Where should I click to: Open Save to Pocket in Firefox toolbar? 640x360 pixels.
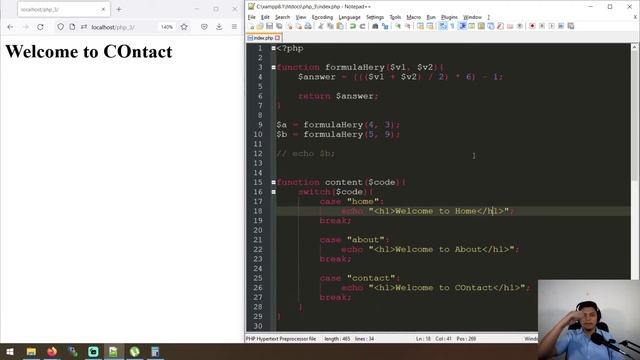click(x=204, y=27)
